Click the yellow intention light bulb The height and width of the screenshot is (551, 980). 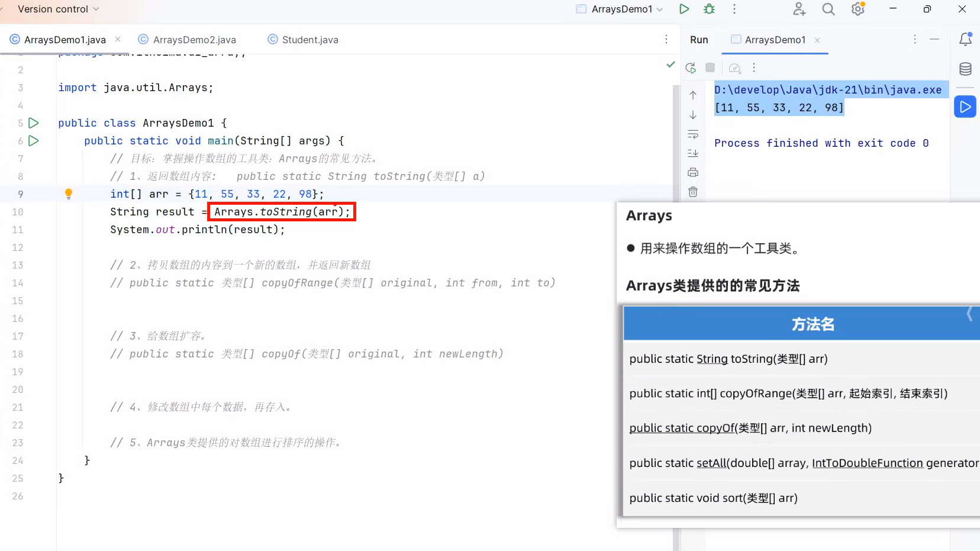point(68,194)
